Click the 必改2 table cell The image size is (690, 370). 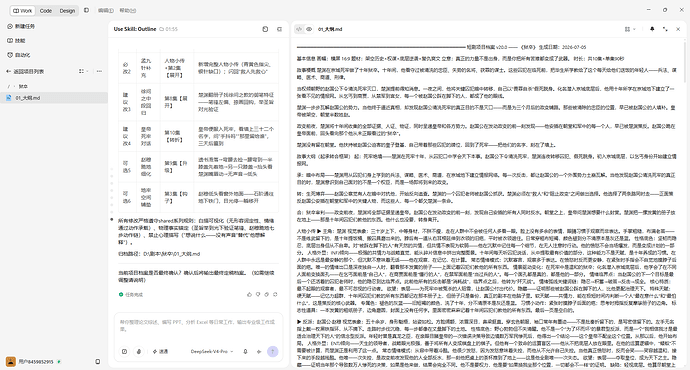click(127, 68)
